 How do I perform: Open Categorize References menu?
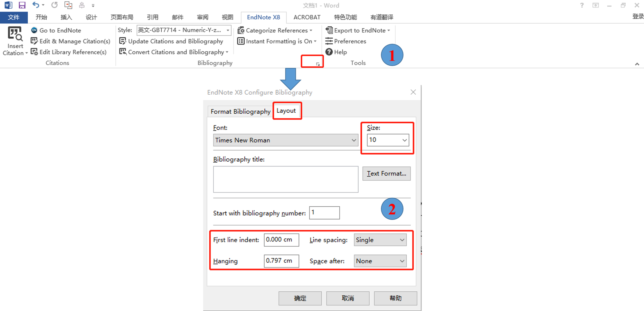(275, 30)
